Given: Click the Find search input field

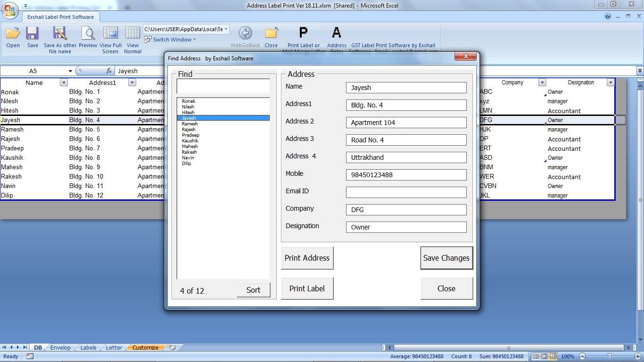Looking at the screenshot, I should (x=223, y=86).
